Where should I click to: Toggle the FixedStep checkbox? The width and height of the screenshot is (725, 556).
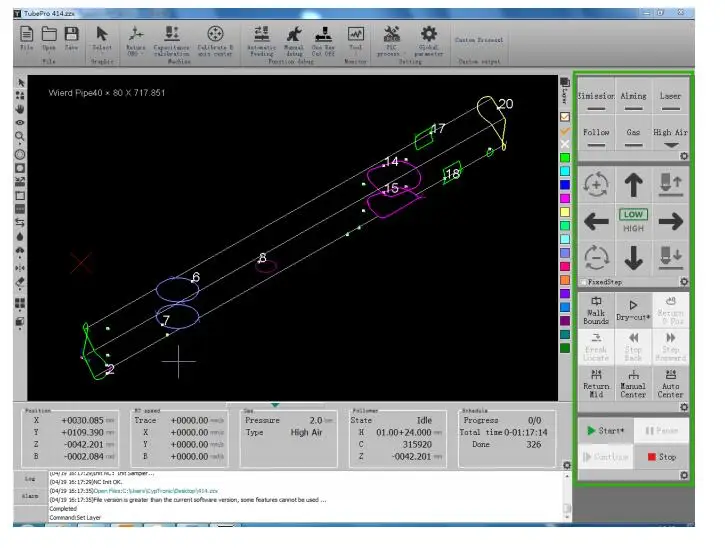tap(584, 282)
